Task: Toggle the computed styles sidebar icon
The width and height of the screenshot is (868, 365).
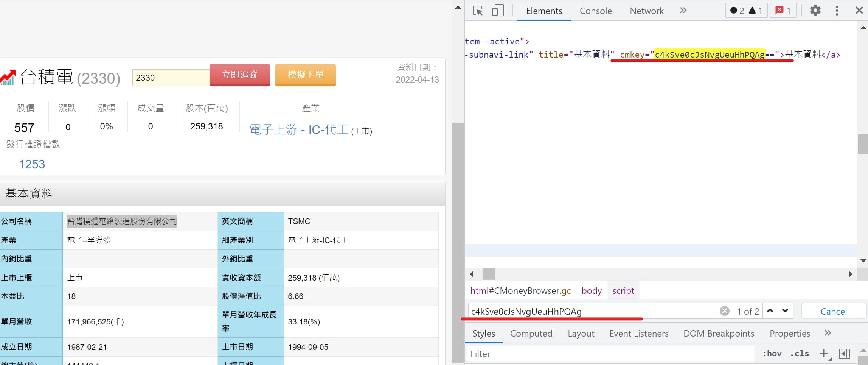Action: [844, 354]
